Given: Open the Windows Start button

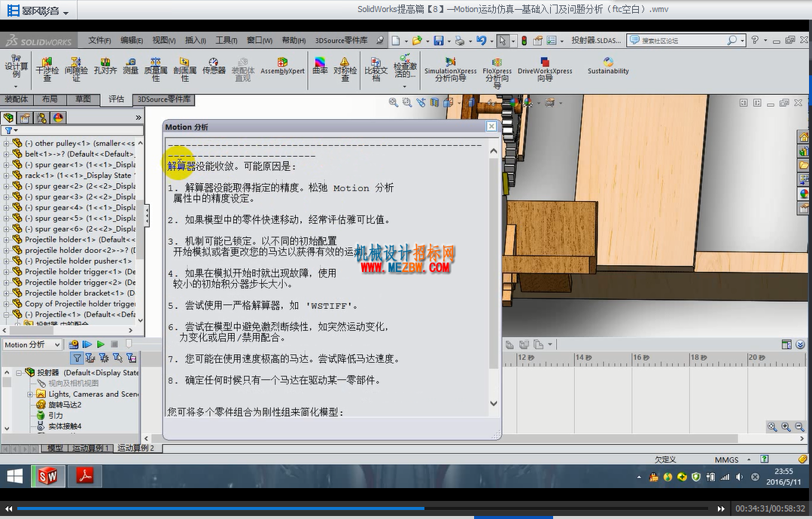Looking at the screenshot, I should tap(14, 476).
